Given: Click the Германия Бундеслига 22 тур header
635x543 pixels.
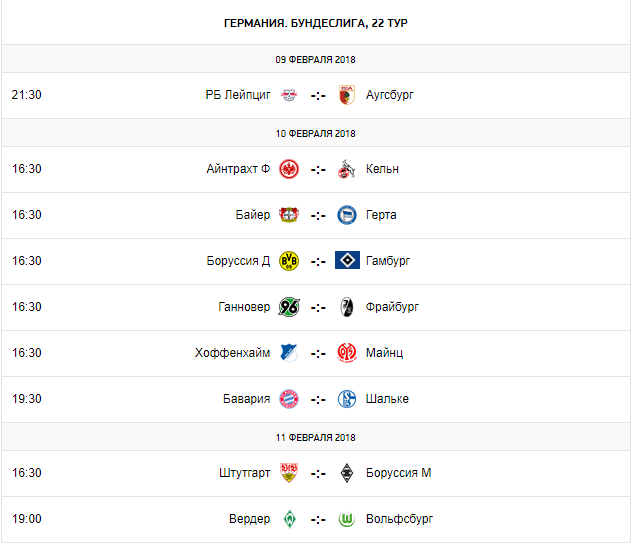Looking at the screenshot, I should coord(316,22).
